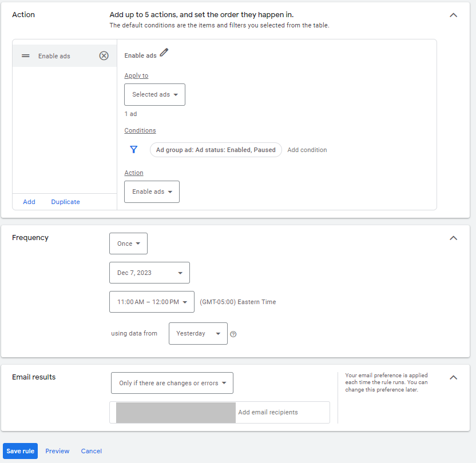Open the help icon beside Yesterday dropdown
Viewport: 476px width, 463px height.
click(x=233, y=333)
